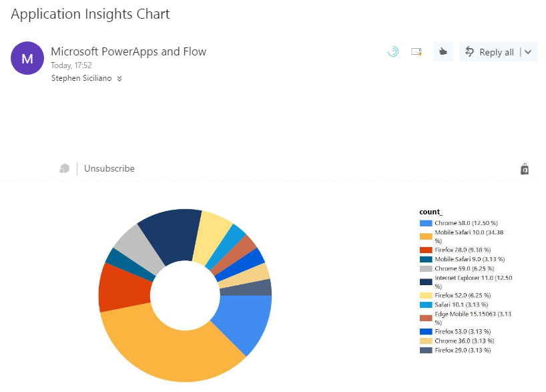Open the Reply all dropdown arrow

tap(528, 52)
